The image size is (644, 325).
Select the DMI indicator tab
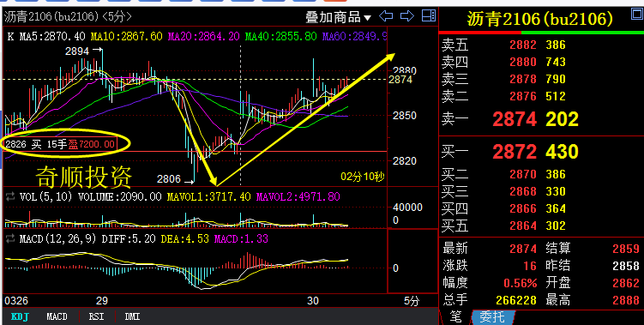click(132, 316)
